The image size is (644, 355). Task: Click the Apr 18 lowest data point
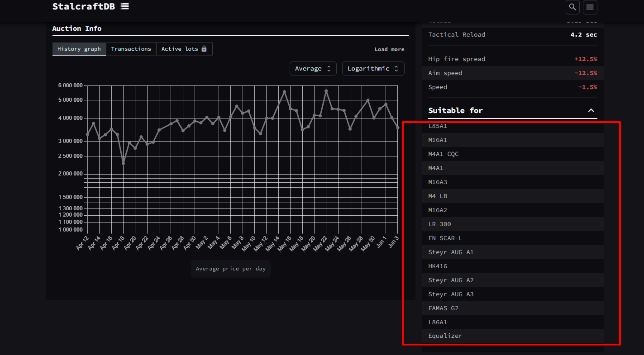pos(123,163)
